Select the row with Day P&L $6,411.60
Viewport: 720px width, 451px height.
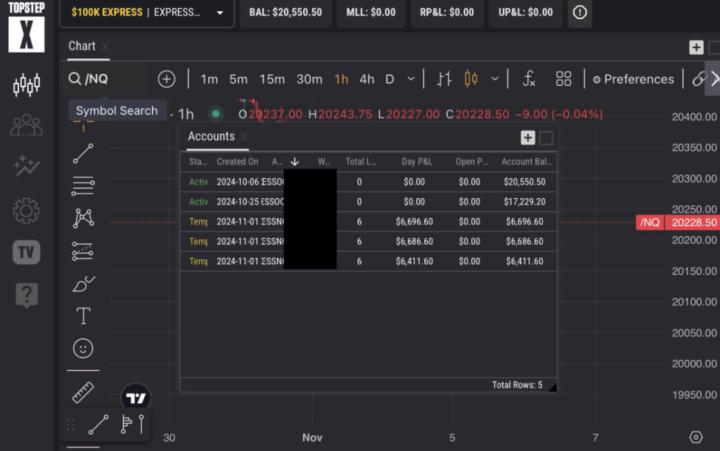368,261
